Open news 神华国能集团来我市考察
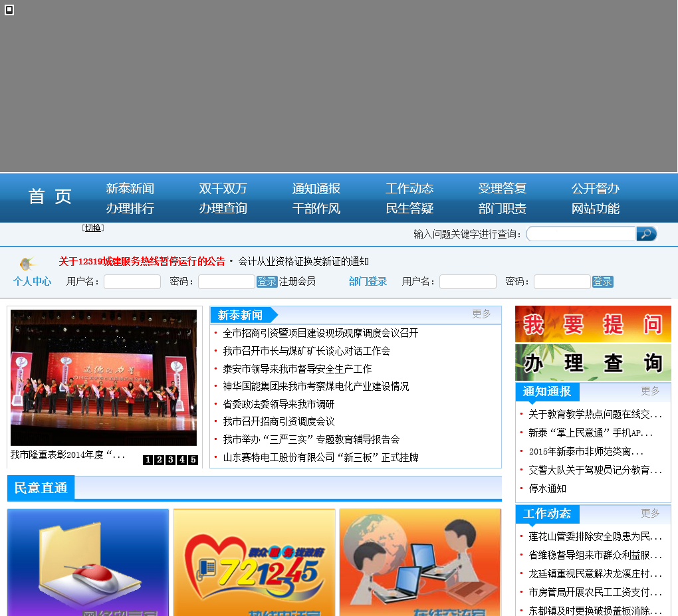The width and height of the screenshot is (678, 616). 316,386
